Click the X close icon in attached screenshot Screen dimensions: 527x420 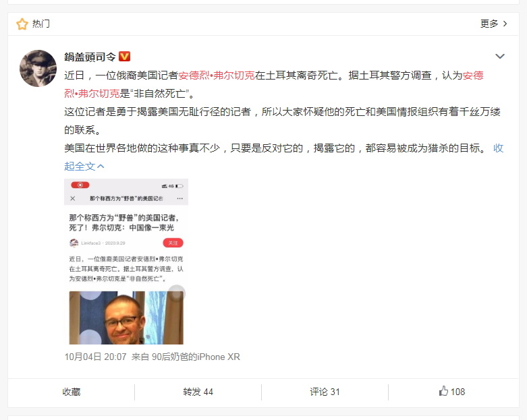click(73, 198)
